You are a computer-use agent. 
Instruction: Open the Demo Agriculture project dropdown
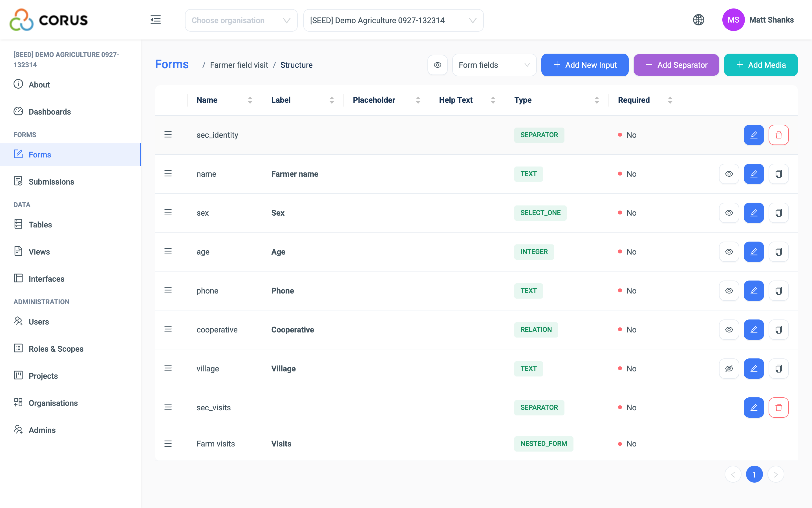(x=393, y=20)
